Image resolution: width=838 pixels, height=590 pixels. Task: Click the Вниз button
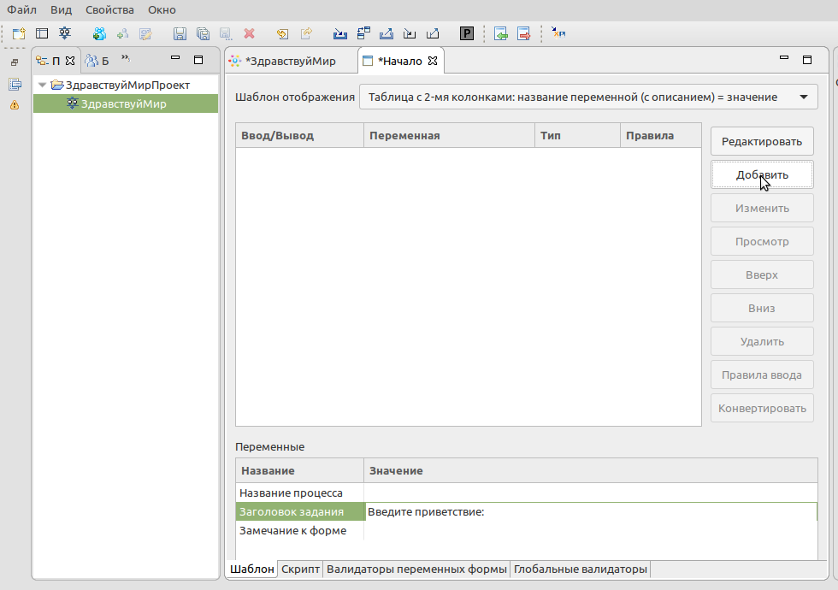pyautogui.click(x=762, y=308)
